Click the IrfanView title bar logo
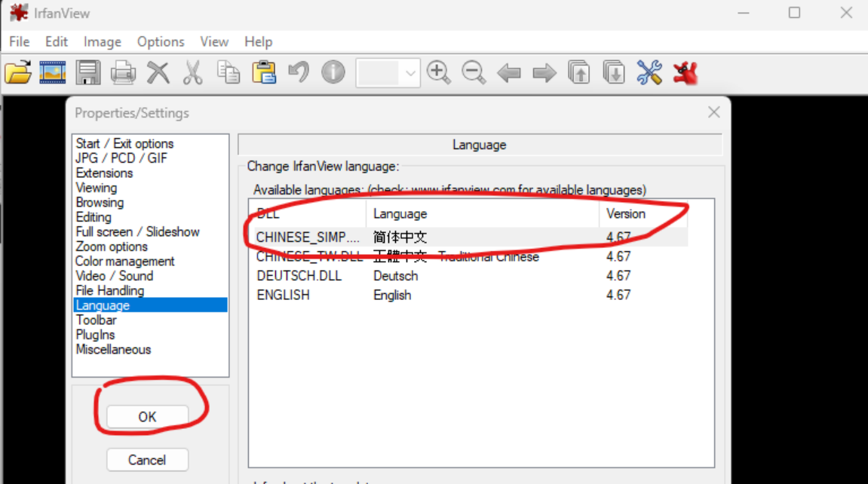The height and width of the screenshot is (484, 868). click(x=19, y=13)
